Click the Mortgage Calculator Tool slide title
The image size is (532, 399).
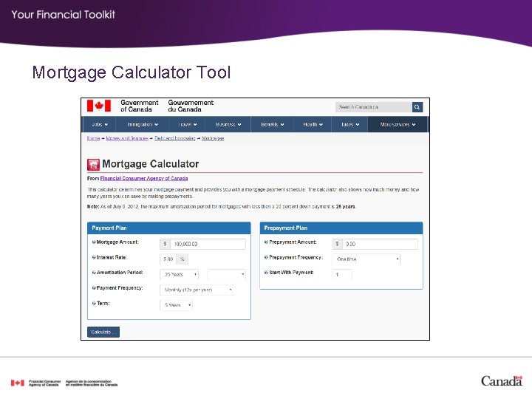coord(132,72)
